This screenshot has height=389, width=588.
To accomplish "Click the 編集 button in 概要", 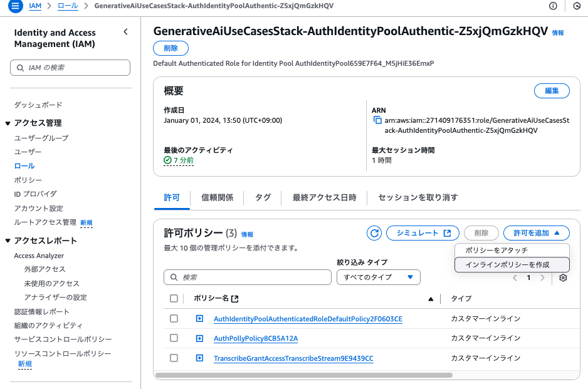I will pos(552,91).
